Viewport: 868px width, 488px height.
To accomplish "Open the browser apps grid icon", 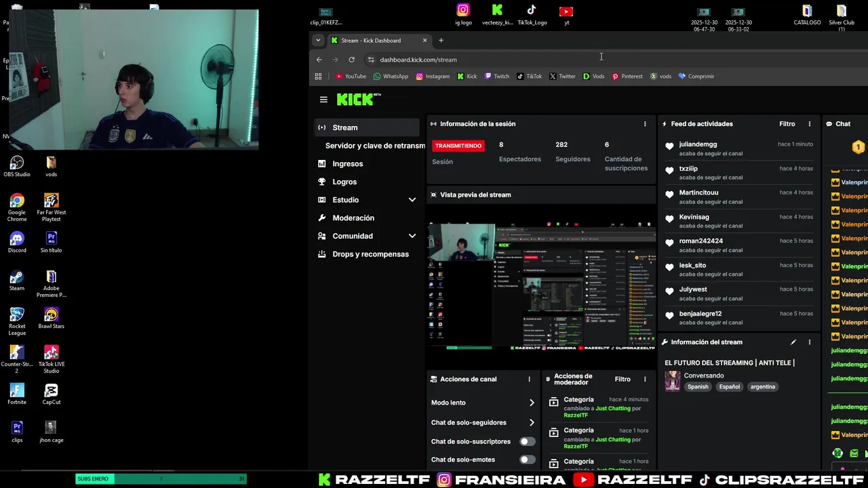I will coord(318,77).
